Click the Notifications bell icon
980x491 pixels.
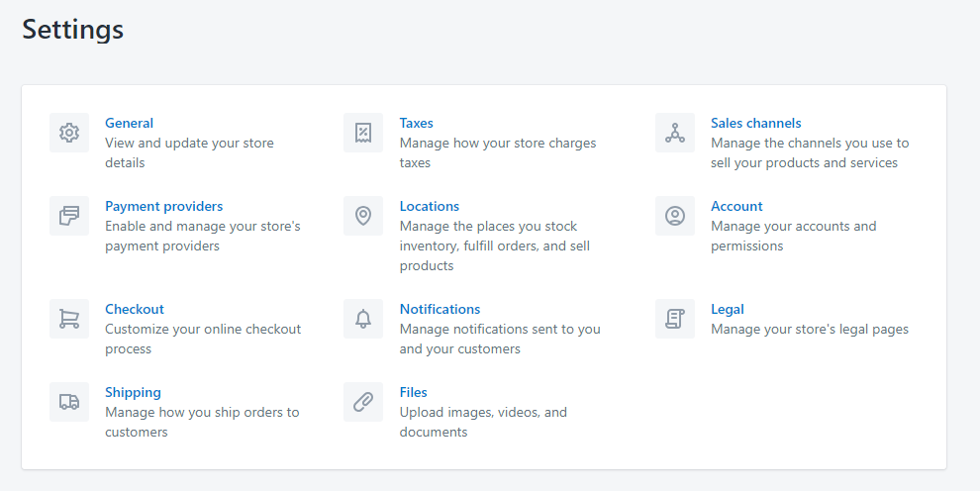coord(363,319)
